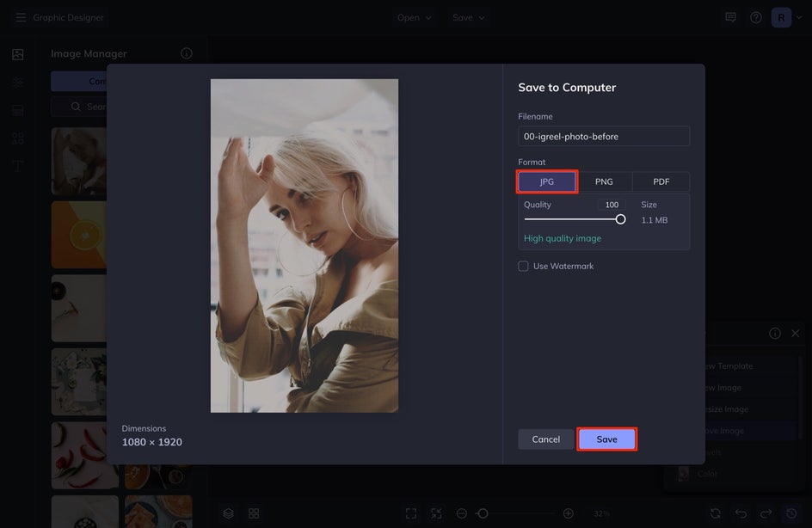
Task: Select the orange lemon thumbnail
Action: [79, 235]
